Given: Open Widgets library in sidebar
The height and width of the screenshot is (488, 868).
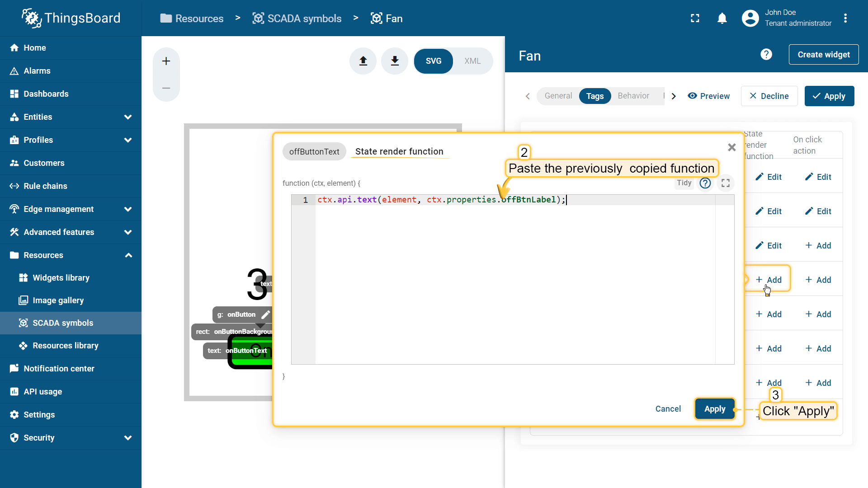Looking at the screenshot, I should (x=61, y=278).
